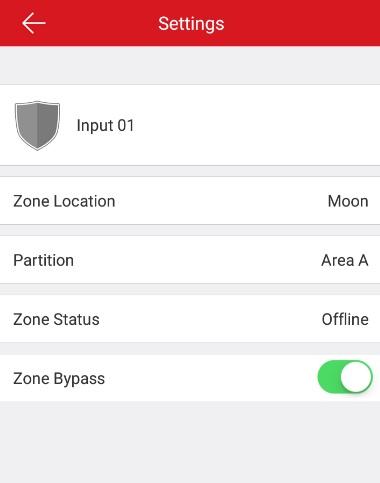Click the empty gray area below Zone Bypass
This screenshot has width=380, height=483.
pos(190,442)
